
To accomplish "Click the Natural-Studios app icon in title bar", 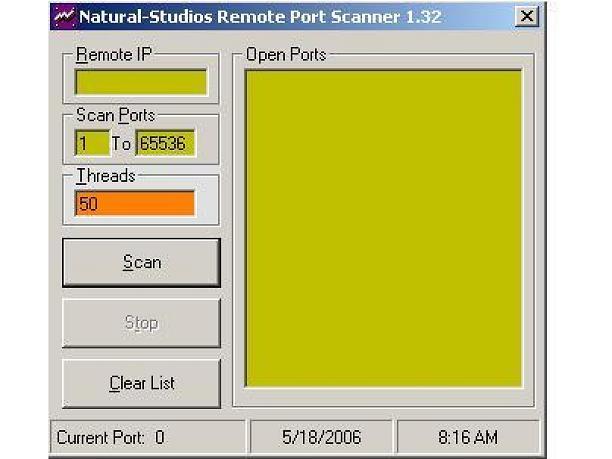I will tap(64, 17).
